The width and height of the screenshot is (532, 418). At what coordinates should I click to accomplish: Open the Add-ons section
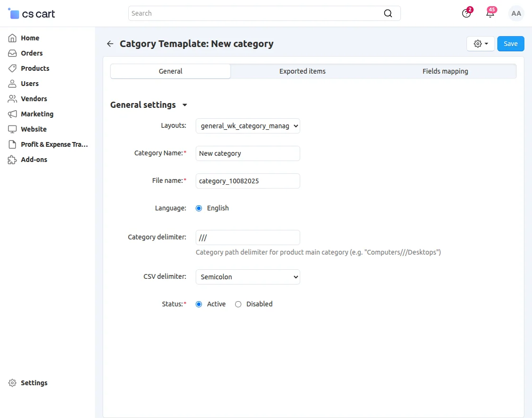(x=34, y=160)
